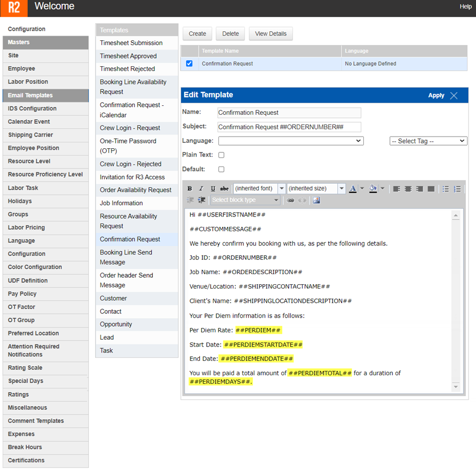Viewport: 476px width, 470px height.
Task: Create a bulleted list
Action: coord(446,189)
